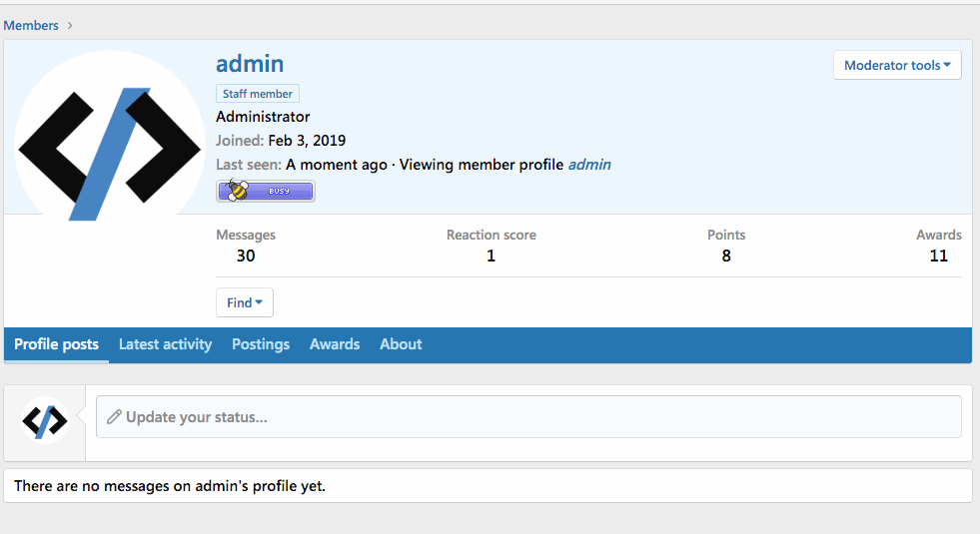Open the Moderator tools dropdown
The height and width of the screenshot is (534, 980).
pyautogui.click(x=897, y=66)
